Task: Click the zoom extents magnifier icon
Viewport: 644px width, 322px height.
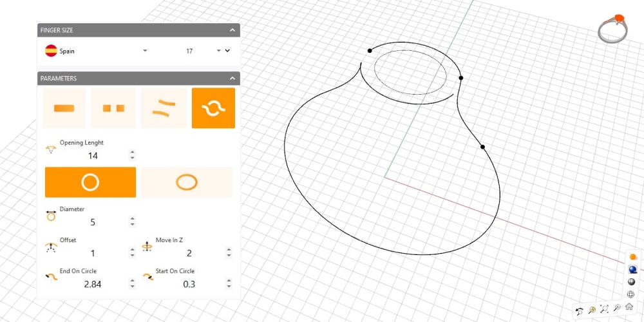Action: [604, 310]
